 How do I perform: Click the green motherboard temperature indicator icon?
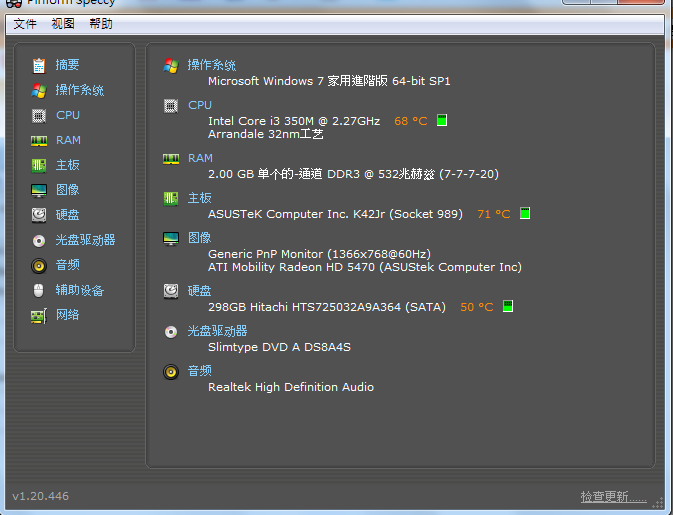(x=524, y=213)
